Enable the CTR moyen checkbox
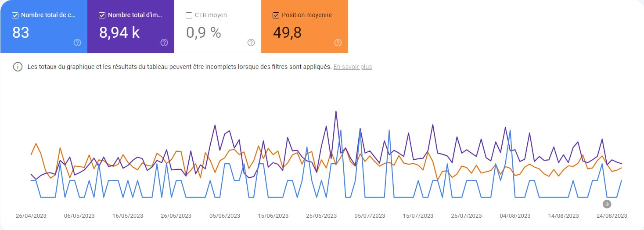This screenshot has width=644, height=230. (x=189, y=15)
